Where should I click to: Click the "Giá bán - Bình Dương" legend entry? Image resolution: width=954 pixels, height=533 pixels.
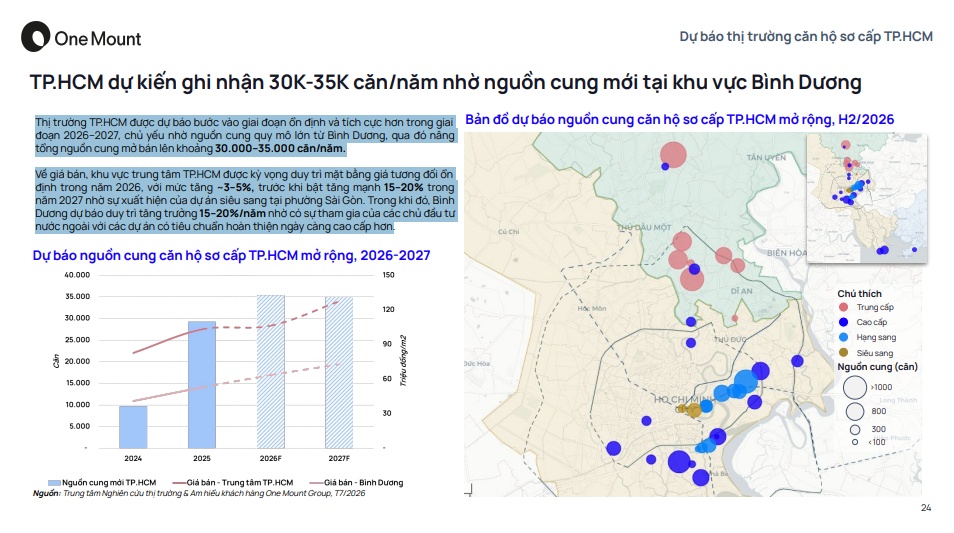click(357, 482)
